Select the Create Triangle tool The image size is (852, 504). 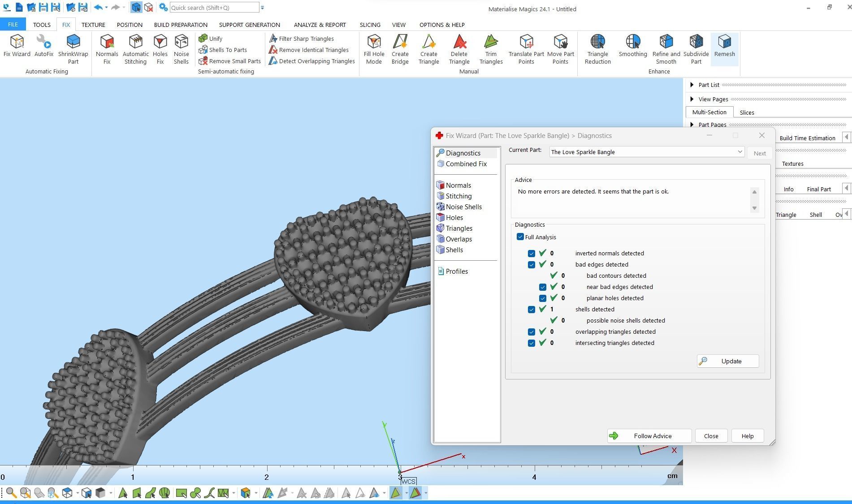[x=428, y=49]
